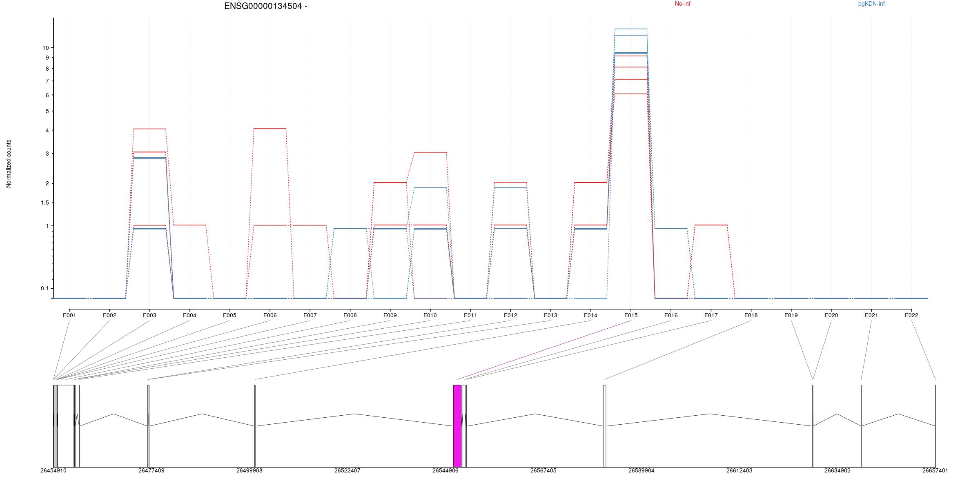
Task: Click exon label E017
Action: click(x=711, y=315)
